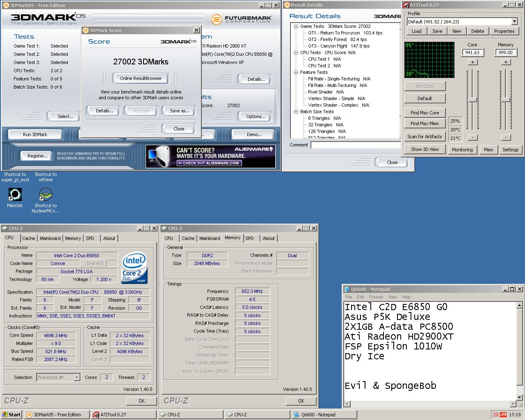This screenshot has height=420, width=525.
Task: Collapse the CPU Tests tree node
Action: coord(296,52)
